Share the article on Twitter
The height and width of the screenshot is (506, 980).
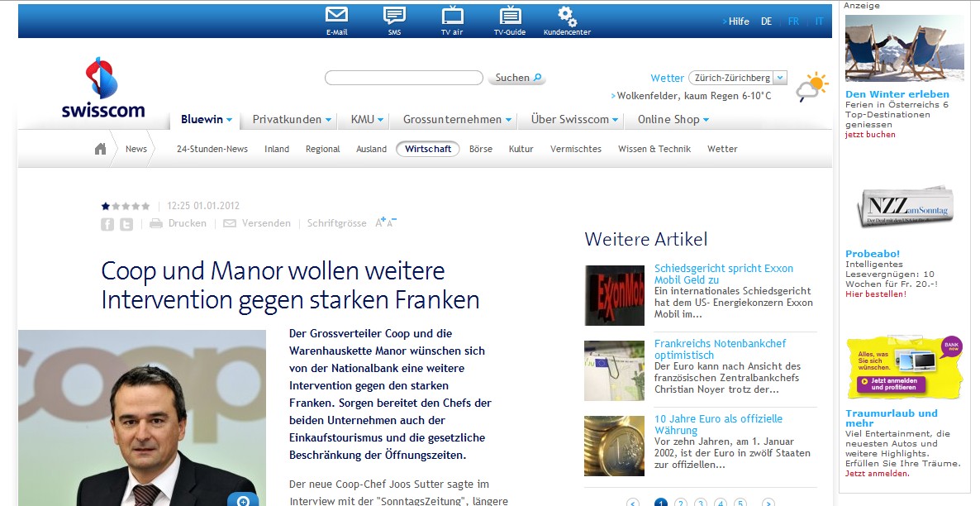point(126,224)
